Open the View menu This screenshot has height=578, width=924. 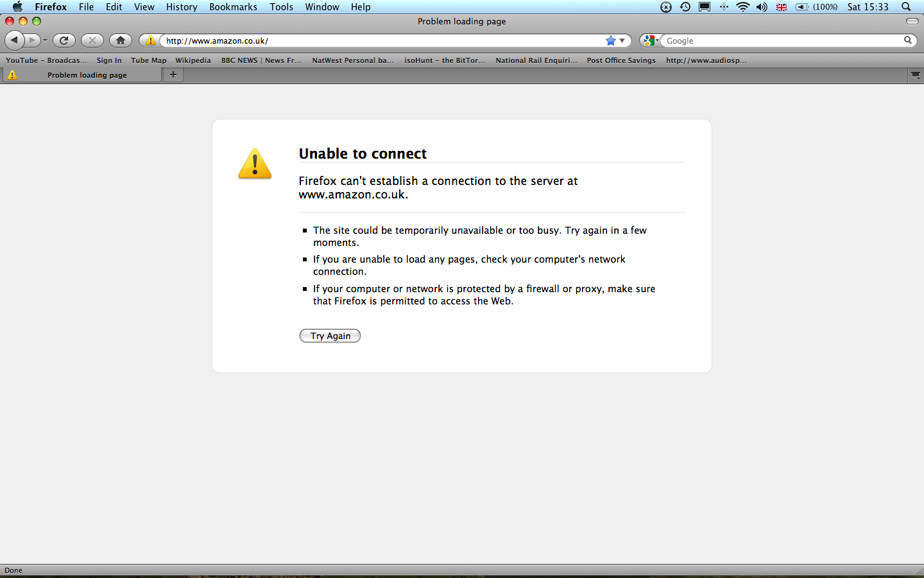(x=144, y=7)
